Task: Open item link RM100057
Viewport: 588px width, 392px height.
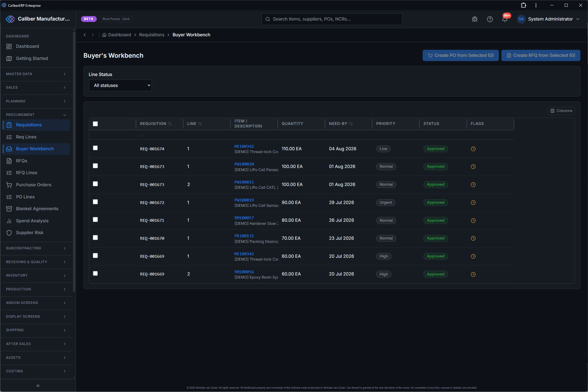Action: point(244,218)
